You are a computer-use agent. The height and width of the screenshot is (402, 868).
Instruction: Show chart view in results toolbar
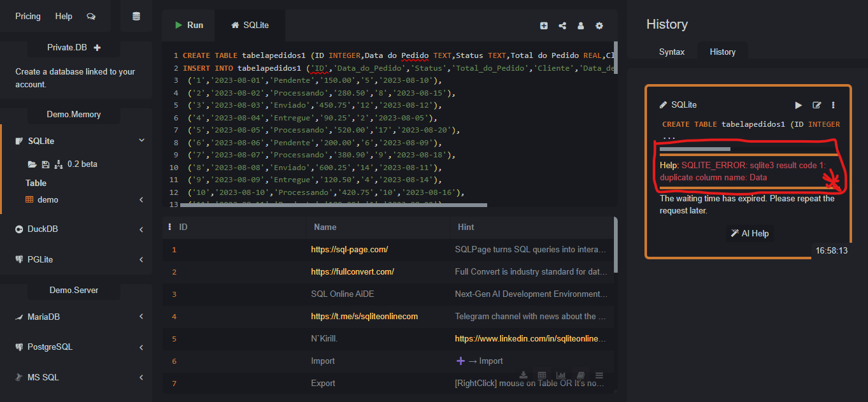pos(561,376)
